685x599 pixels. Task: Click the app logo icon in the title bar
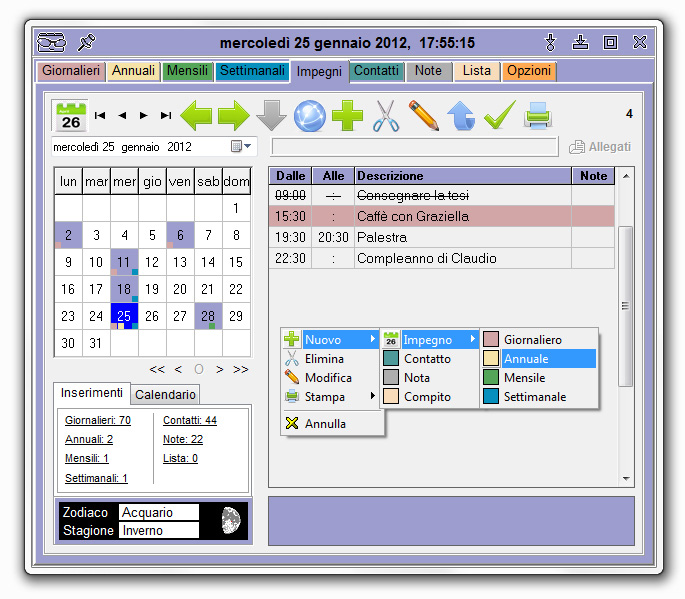click(52, 42)
